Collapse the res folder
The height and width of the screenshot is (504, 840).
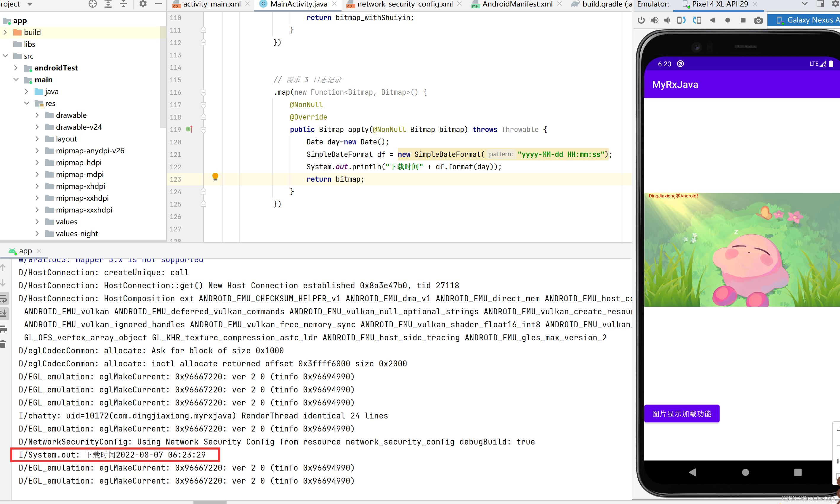coord(26,103)
